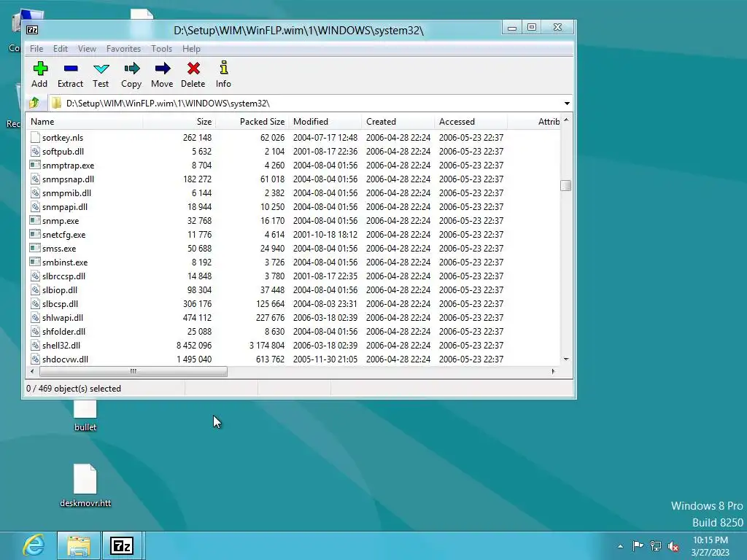Select the shell32.dll file icon

pos(35,345)
